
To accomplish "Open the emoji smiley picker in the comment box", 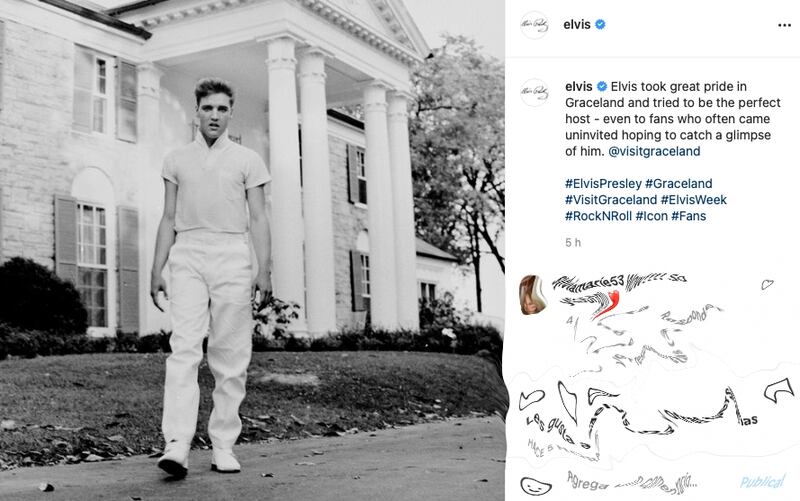I will tap(535, 485).
